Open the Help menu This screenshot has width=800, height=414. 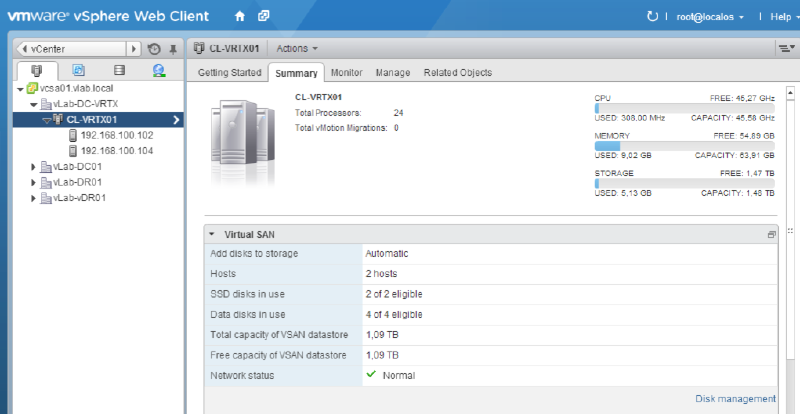(785, 17)
